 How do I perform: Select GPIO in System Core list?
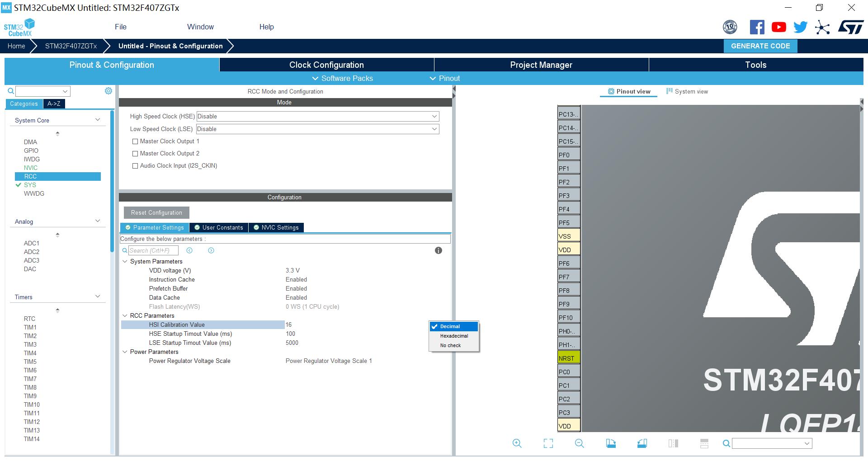click(31, 151)
